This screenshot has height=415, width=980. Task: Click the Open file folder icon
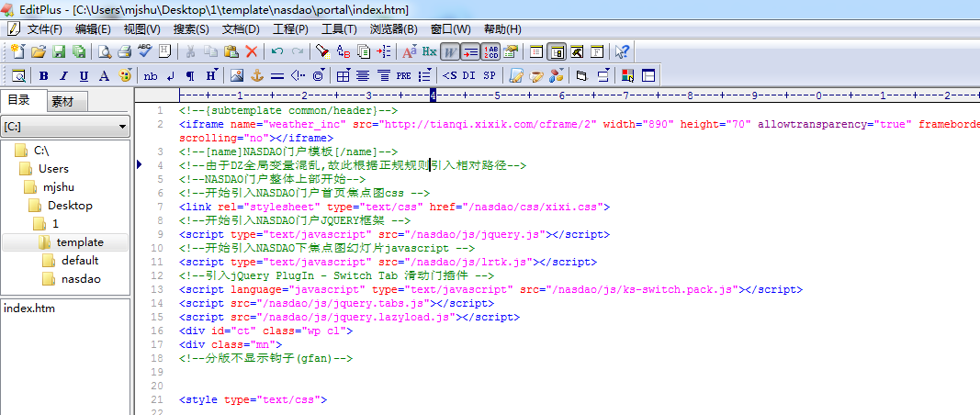pos(39,51)
